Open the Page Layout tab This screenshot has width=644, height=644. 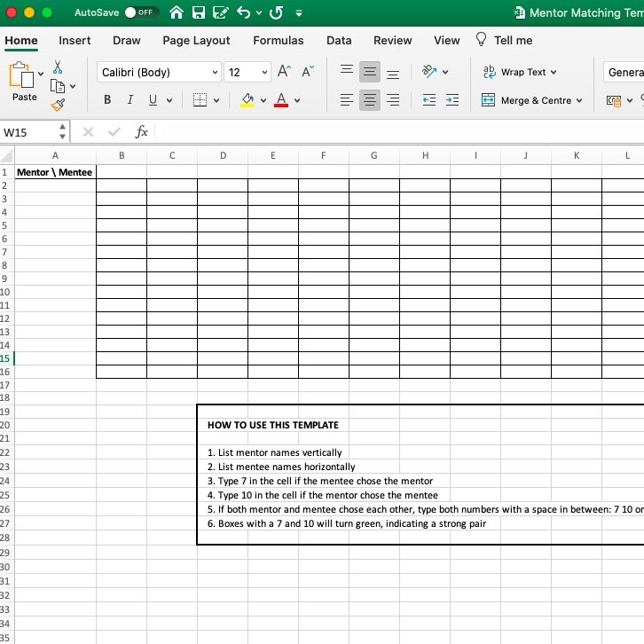coord(196,40)
